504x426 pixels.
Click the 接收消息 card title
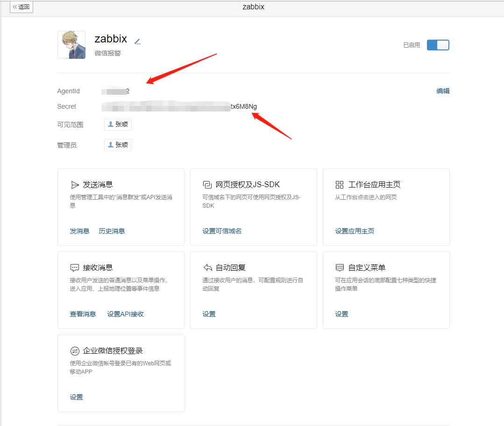click(98, 267)
